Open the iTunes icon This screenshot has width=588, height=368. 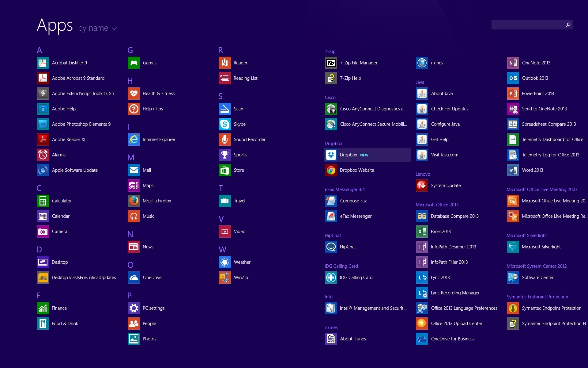point(422,63)
